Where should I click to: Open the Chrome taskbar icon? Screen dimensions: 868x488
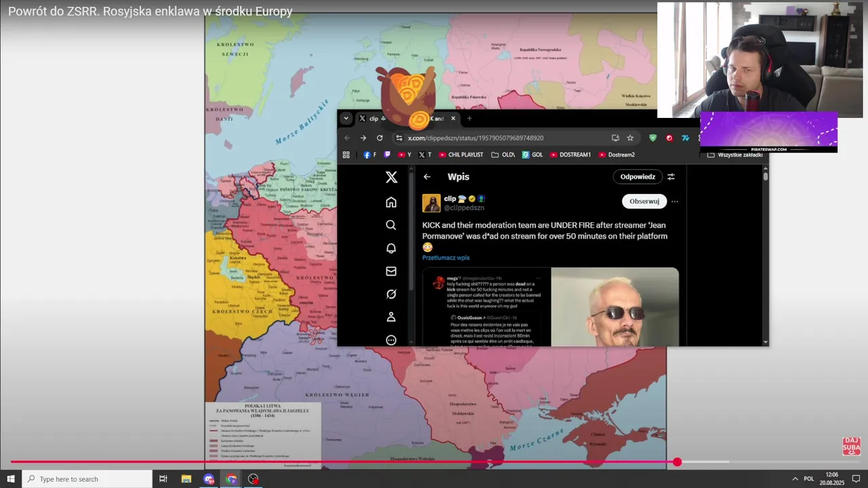tap(231, 479)
